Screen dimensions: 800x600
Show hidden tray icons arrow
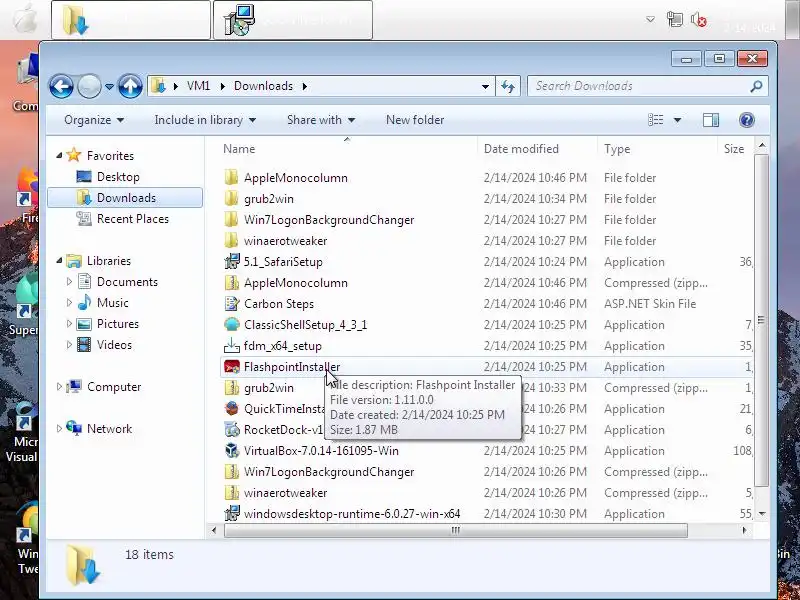point(650,19)
